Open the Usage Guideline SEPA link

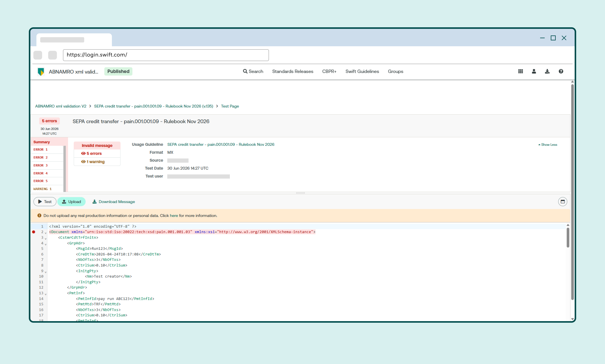pos(221,144)
